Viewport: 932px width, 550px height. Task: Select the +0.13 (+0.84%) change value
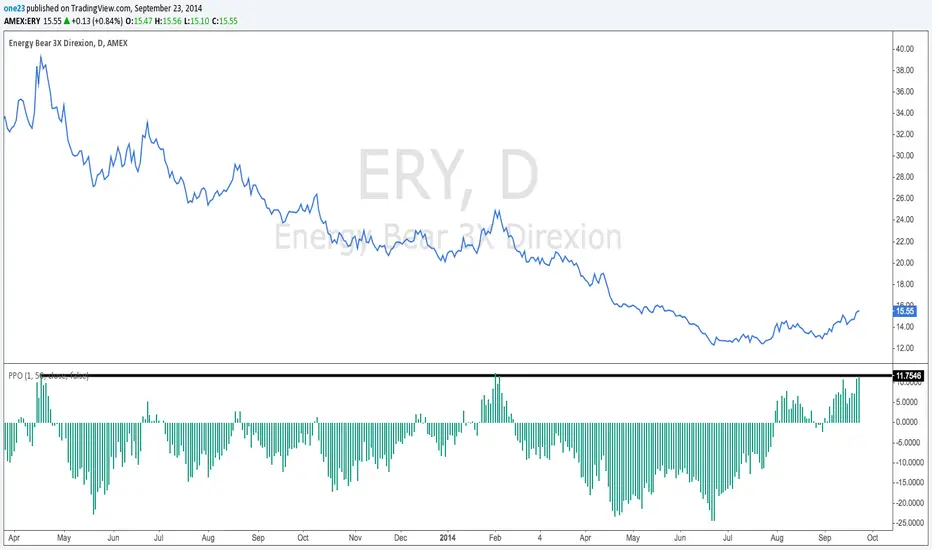click(x=97, y=21)
